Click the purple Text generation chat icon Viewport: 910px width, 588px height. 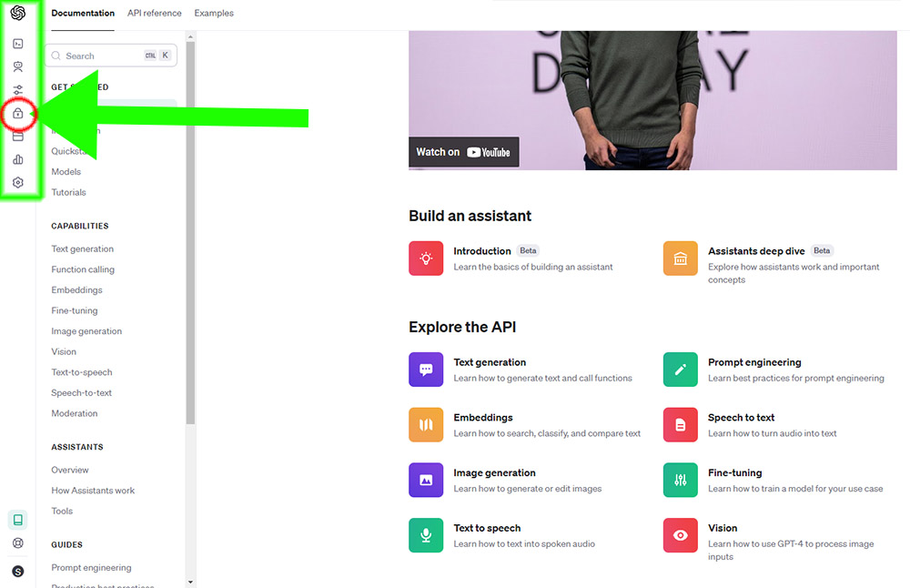click(426, 370)
